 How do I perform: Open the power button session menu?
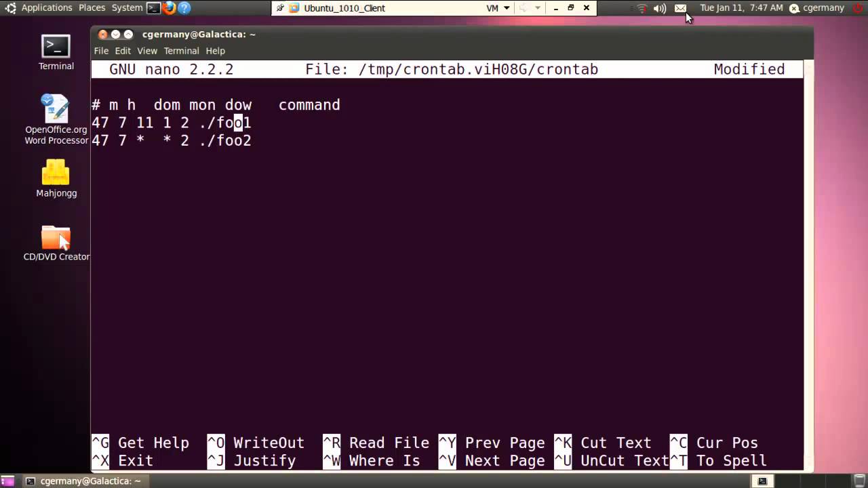click(858, 8)
